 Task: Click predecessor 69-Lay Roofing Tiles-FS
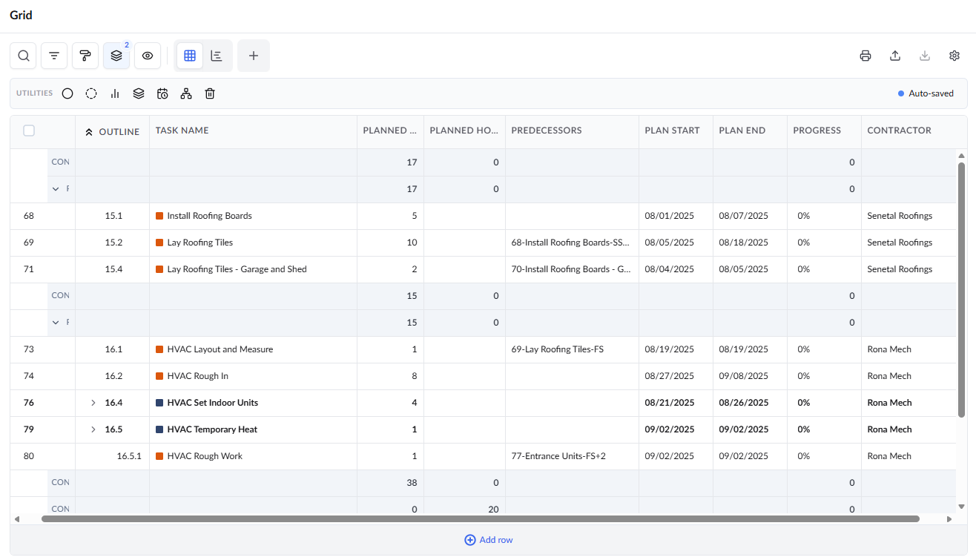tap(557, 349)
